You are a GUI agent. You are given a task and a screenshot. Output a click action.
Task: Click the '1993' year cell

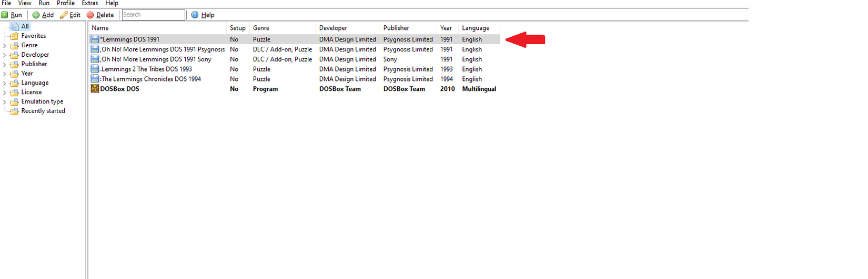[x=447, y=69]
